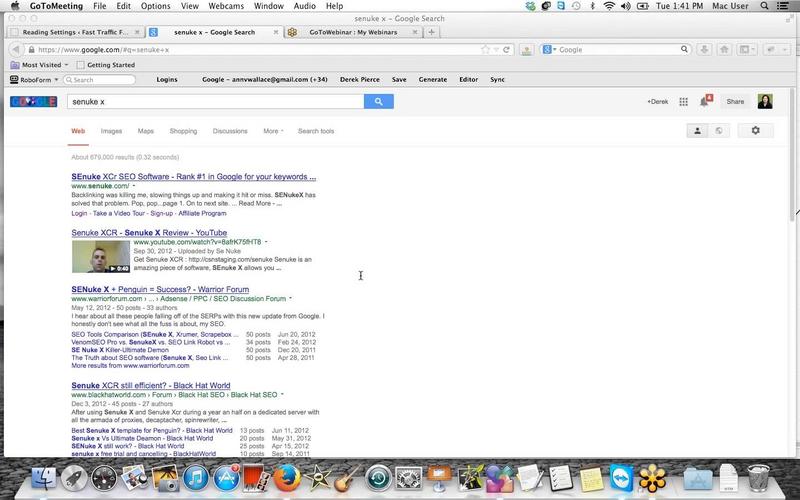The image size is (800, 500).
Task: Open the Wi-Fi status menu
Action: (609, 6)
